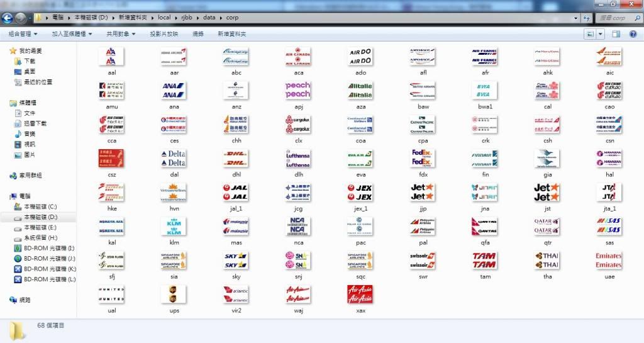Select the AIR DO 'ado' logo file
This screenshot has height=343, width=644.
click(360, 57)
